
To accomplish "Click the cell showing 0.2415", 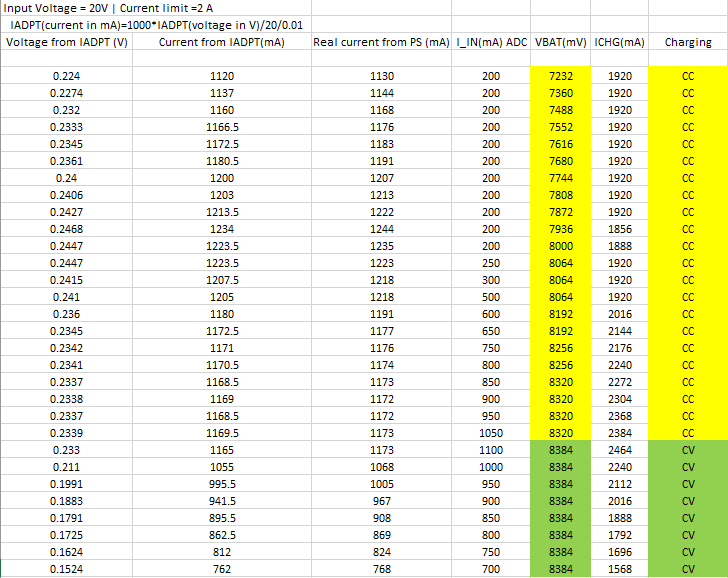I will pyautogui.click(x=66, y=280).
